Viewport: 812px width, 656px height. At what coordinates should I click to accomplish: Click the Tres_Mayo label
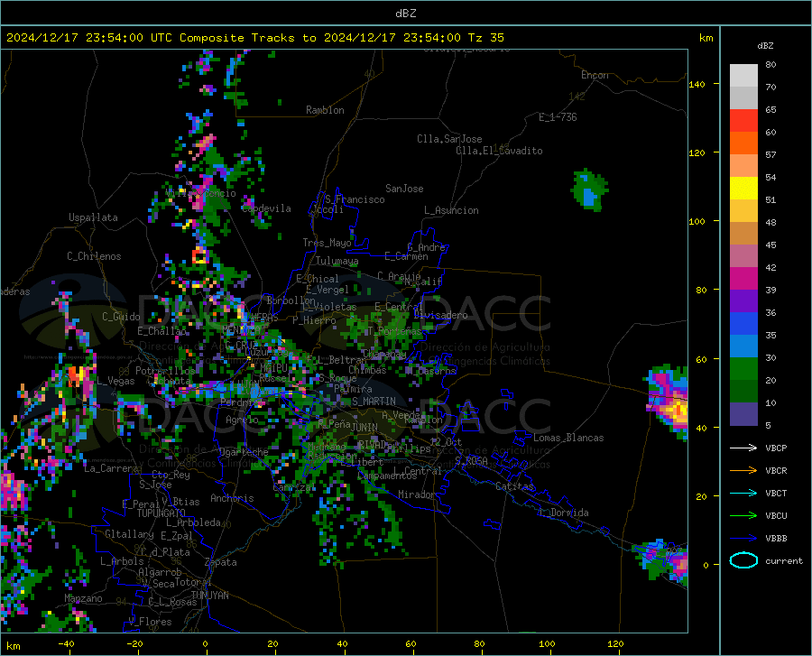[x=327, y=243]
